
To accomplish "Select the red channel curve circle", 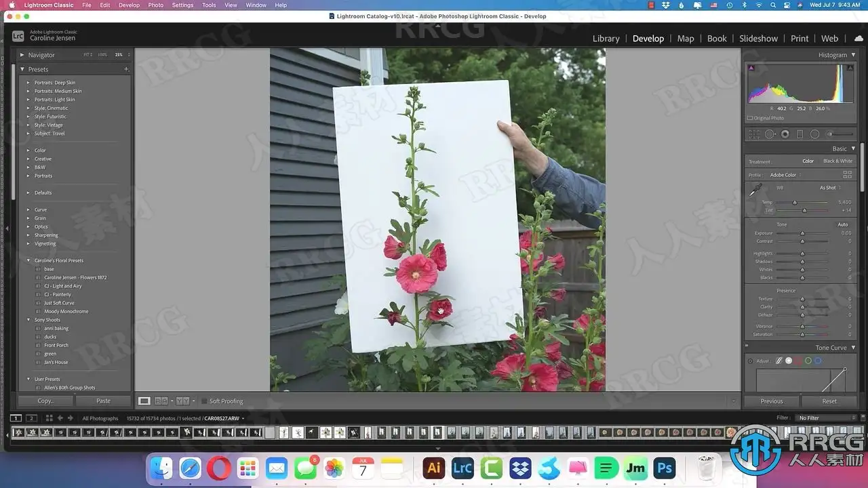I will pyautogui.click(x=798, y=361).
